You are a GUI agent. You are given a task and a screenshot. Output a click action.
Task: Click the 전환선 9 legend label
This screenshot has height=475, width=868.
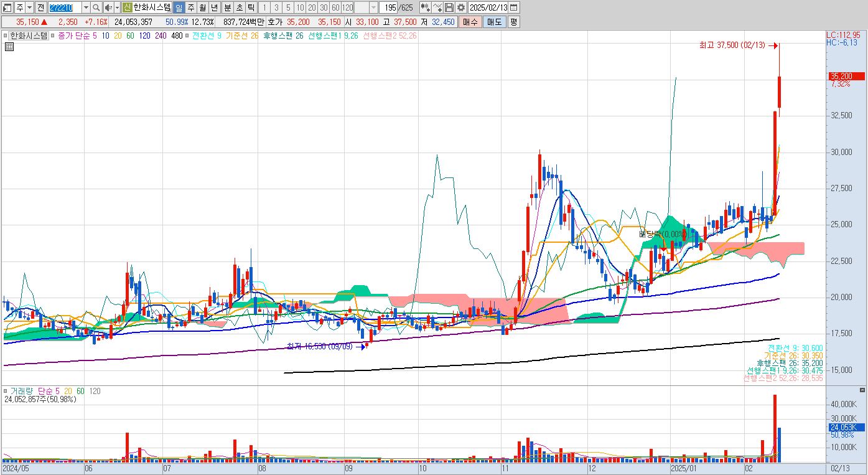coord(207,35)
